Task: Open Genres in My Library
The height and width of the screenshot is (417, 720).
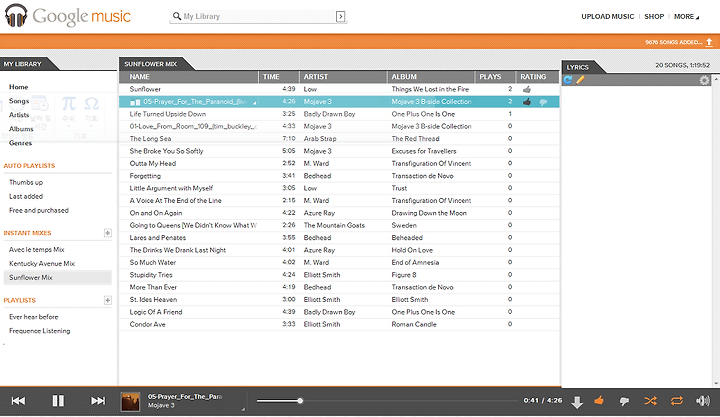Action: (x=21, y=143)
